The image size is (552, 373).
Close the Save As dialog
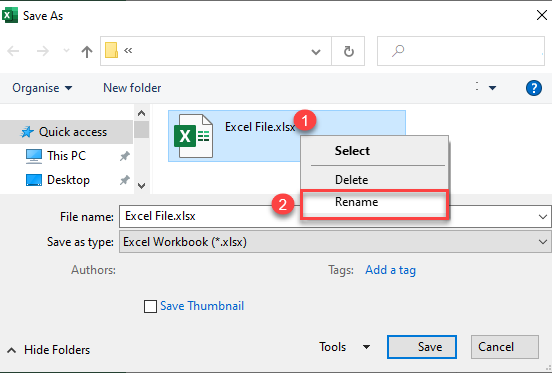click(541, 15)
